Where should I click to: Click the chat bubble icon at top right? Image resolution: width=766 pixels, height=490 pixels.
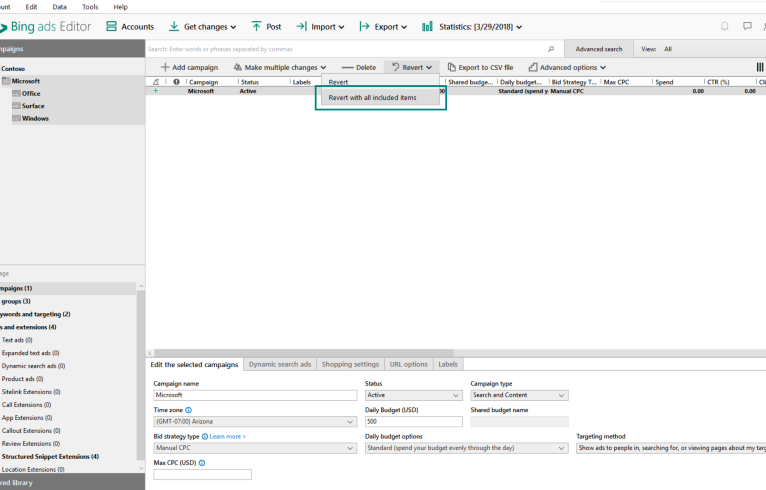(x=747, y=26)
